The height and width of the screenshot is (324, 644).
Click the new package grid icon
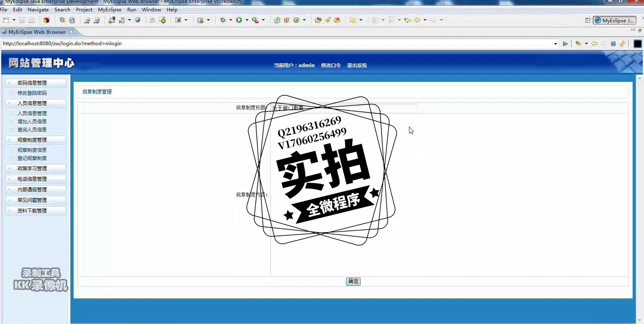[x=287, y=20]
